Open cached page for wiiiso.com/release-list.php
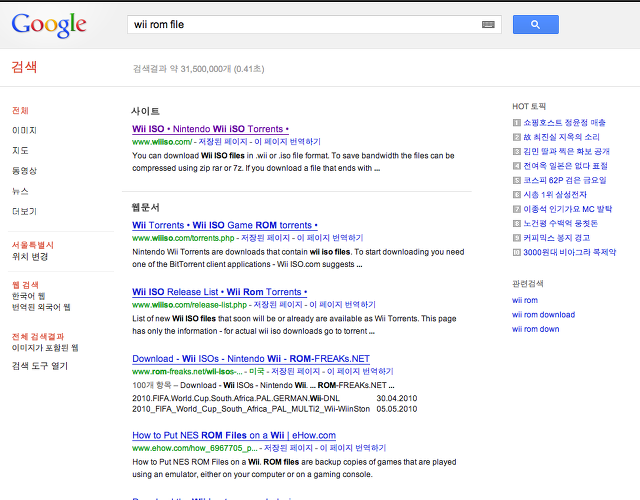 coord(278,304)
